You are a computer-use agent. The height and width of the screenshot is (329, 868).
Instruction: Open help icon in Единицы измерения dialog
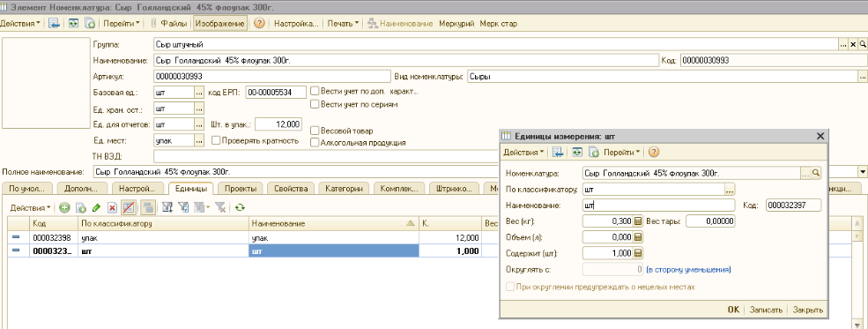(654, 152)
